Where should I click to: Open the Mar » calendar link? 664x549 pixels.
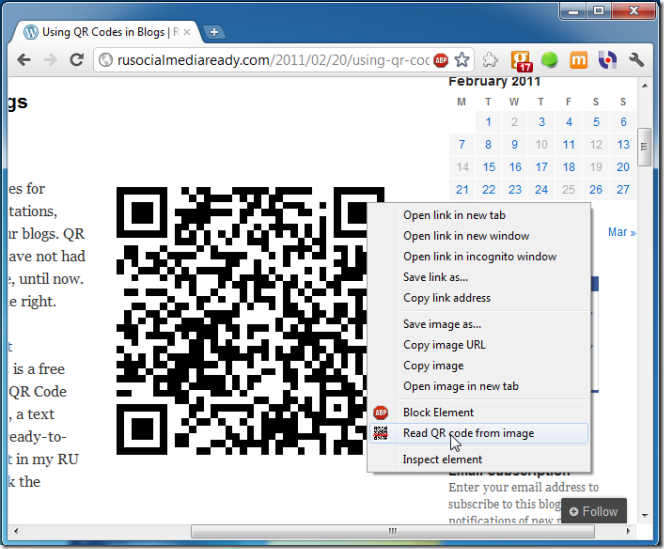coord(622,232)
